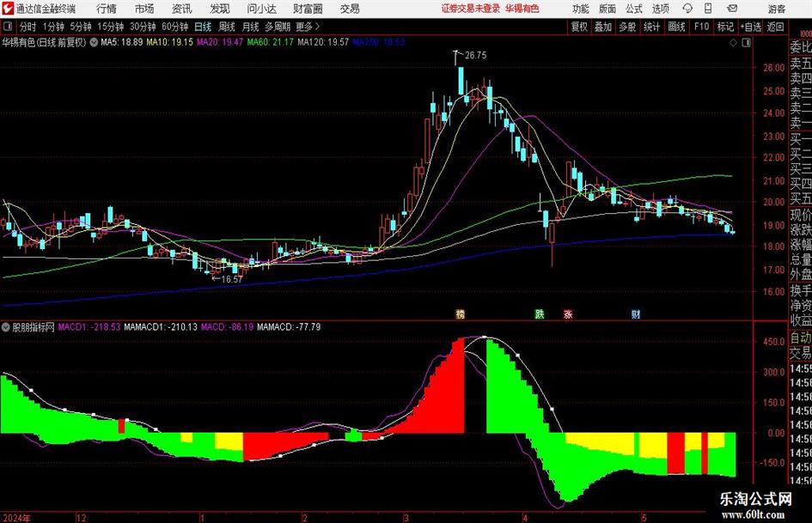Open the 资讯 menu

(182, 9)
